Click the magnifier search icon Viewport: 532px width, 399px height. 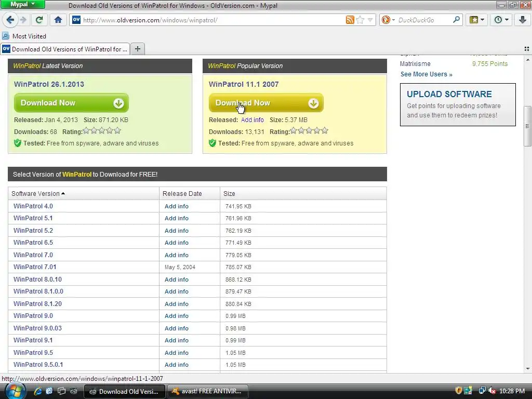(456, 20)
